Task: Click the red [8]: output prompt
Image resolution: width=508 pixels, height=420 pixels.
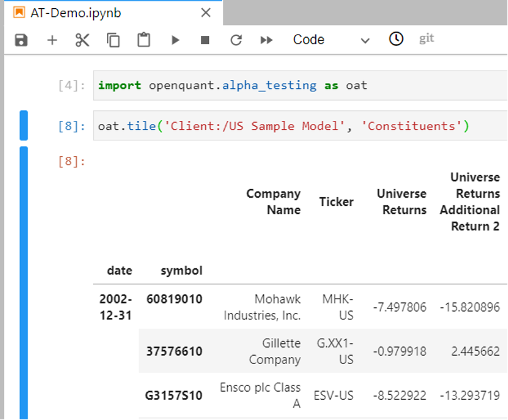Action: [72, 161]
